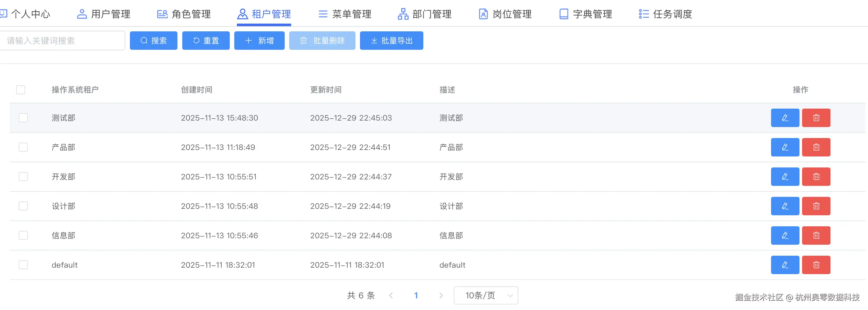This screenshot has height=310, width=868.
Task: Click update time 2025-11-11 18:32:01
Action: 347,265
